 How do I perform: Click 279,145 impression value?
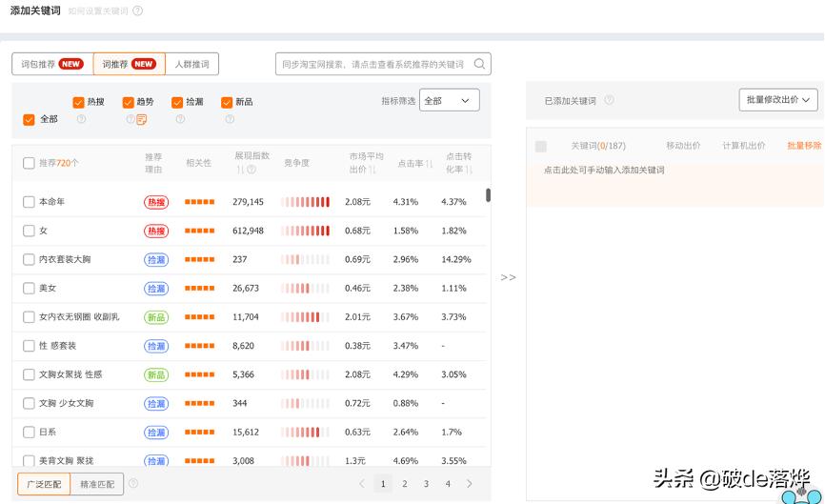[249, 202]
